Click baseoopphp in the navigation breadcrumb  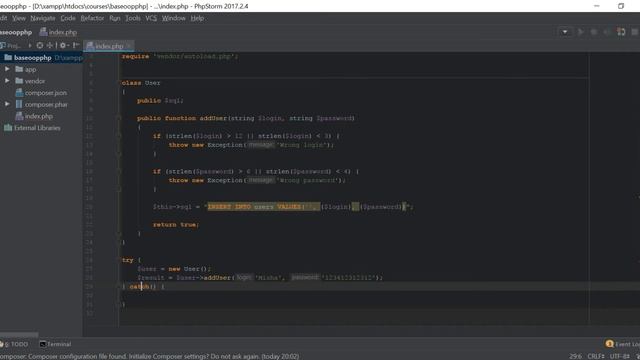tap(16, 32)
